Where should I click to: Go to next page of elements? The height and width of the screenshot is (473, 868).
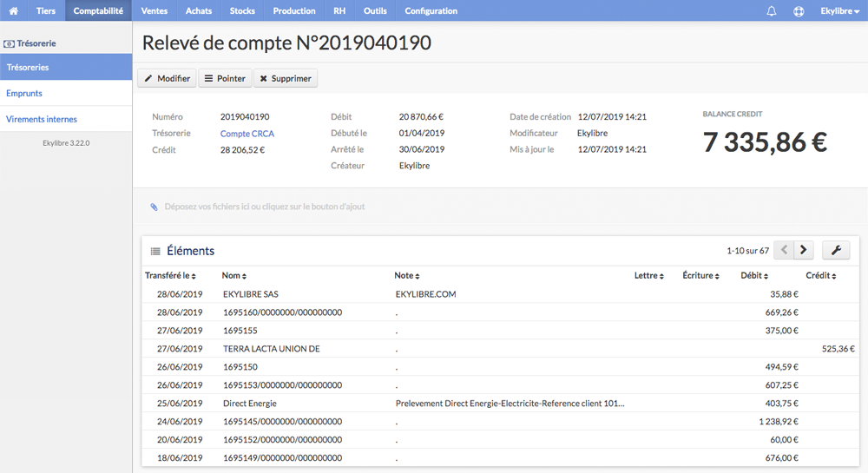(803, 250)
